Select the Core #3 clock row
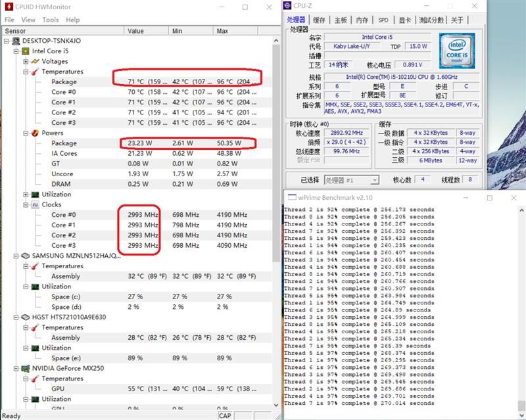The width and height of the screenshot is (526, 420). coord(137,246)
